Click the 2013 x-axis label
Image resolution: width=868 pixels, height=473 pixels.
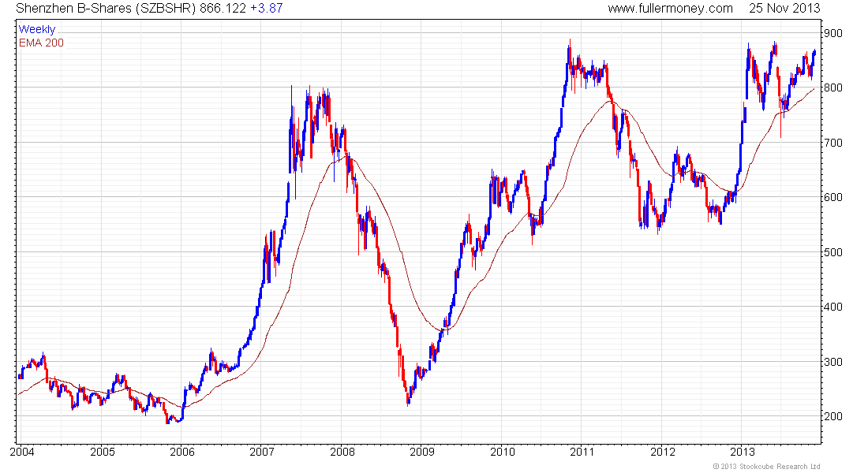743,452
